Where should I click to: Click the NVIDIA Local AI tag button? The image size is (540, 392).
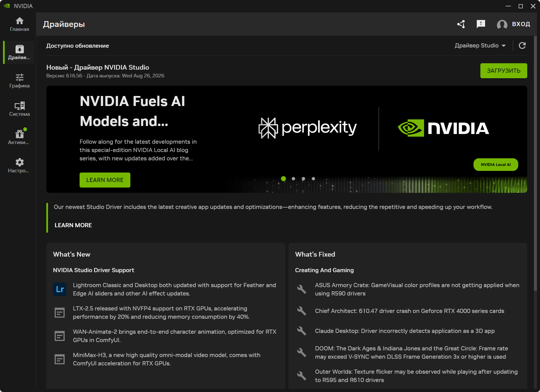[496, 165]
